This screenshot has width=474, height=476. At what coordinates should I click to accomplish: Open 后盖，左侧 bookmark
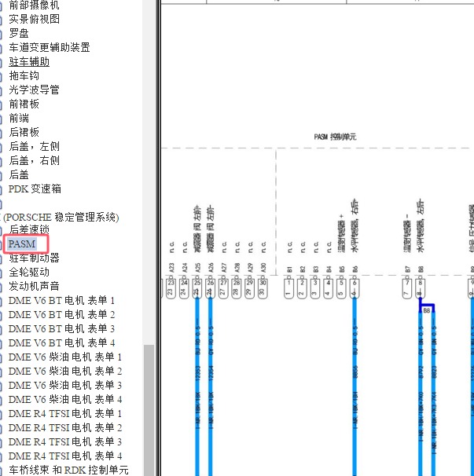pyautogui.click(x=34, y=147)
